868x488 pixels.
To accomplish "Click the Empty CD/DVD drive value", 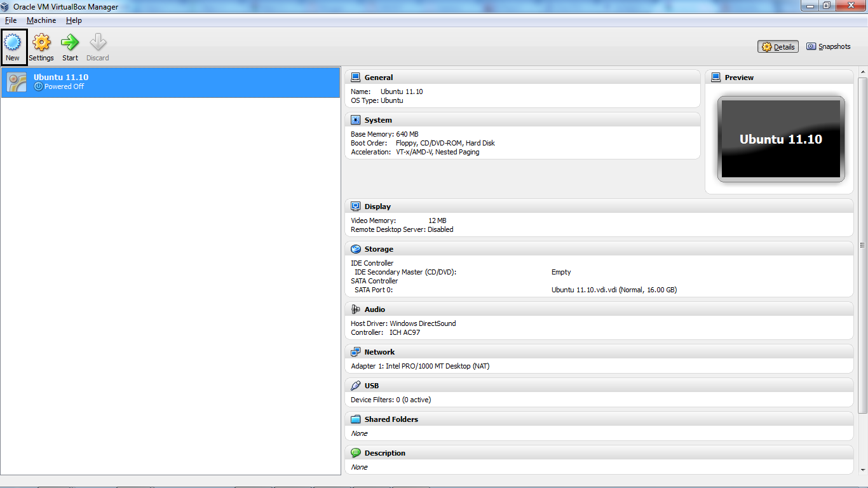I will [561, 272].
